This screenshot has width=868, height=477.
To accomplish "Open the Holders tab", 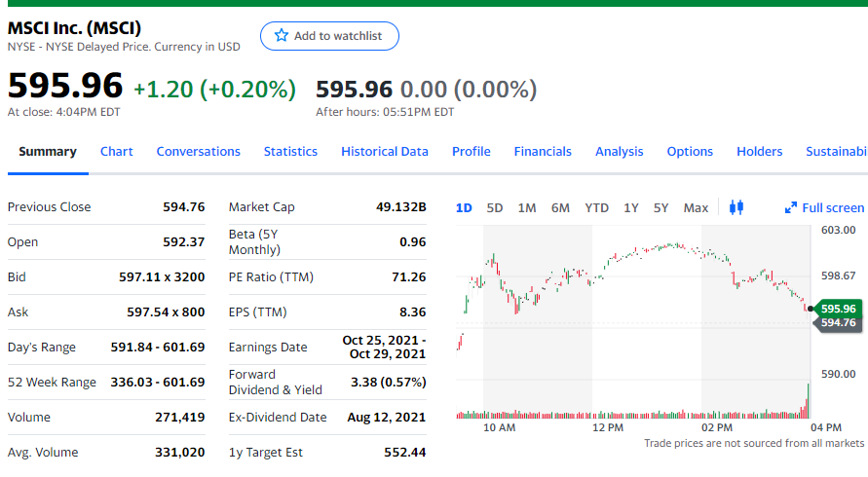I will (760, 151).
